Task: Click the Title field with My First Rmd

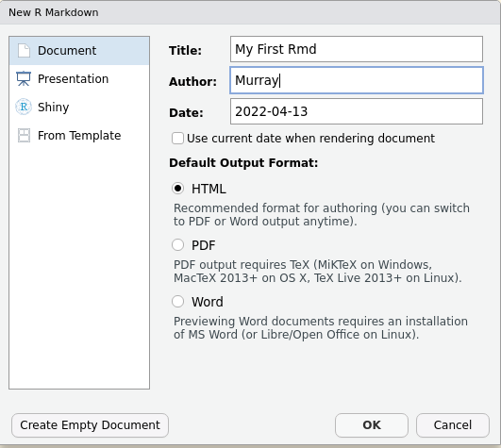Action: click(x=357, y=49)
